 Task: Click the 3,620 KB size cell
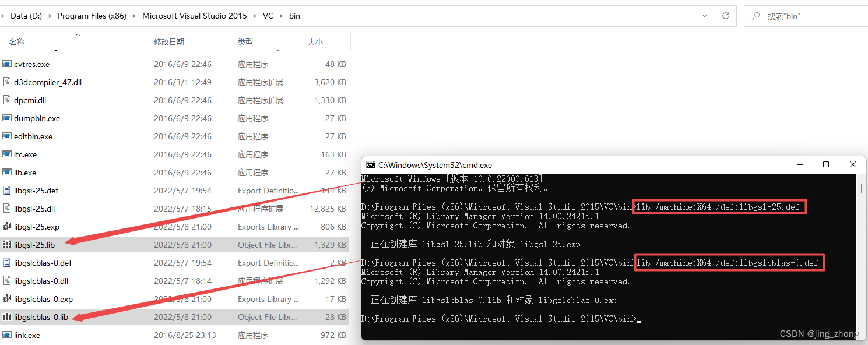click(x=330, y=82)
